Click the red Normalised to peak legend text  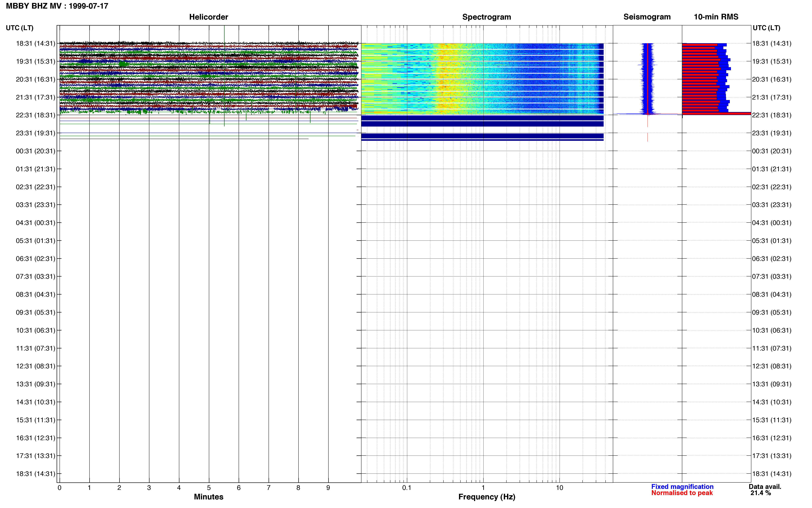pos(682,493)
